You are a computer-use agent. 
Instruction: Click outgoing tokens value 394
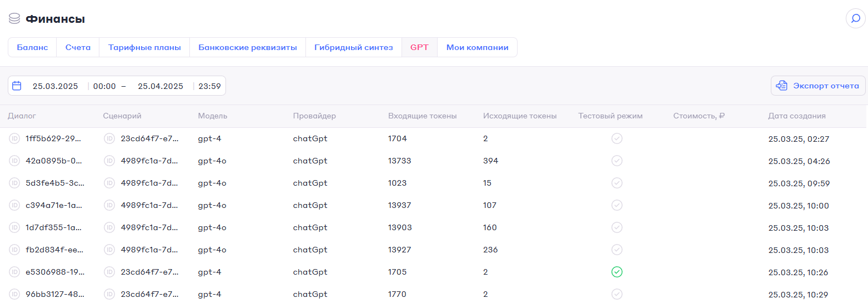pyautogui.click(x=491, y=161)
